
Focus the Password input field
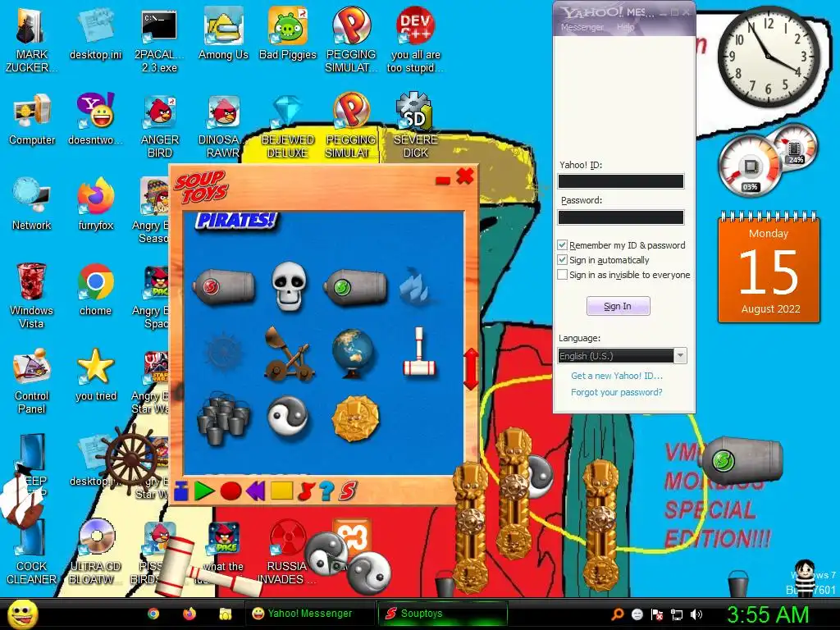pos(621,217)
